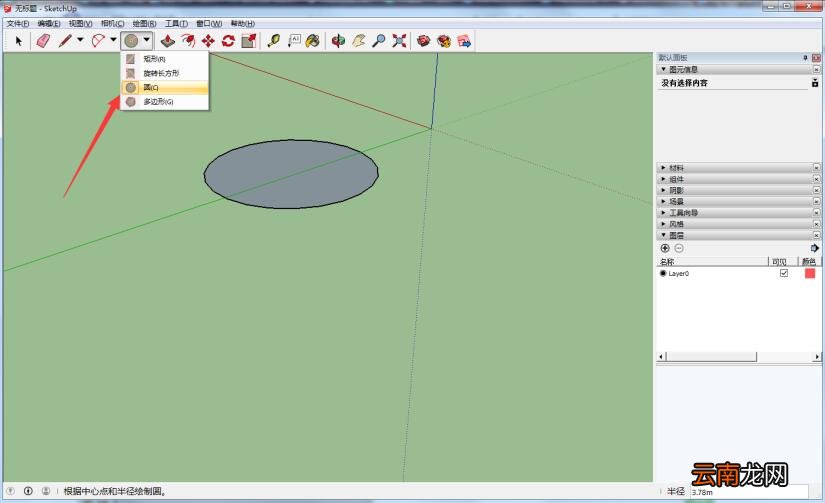Select the Rotate tool

coord(228,41)
